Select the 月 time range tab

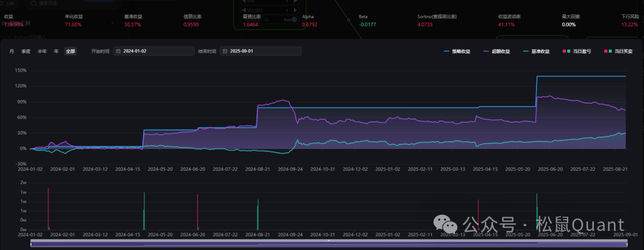[x=12, y=51]
